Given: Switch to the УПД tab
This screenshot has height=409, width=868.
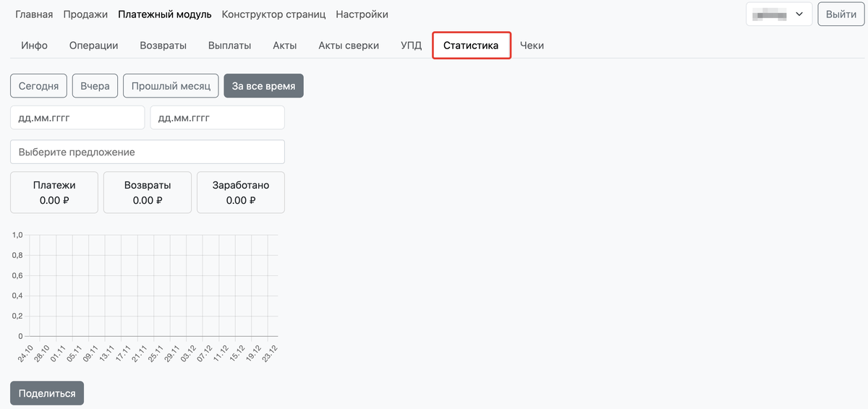Looking at the screenshot, I should click(x=411, y=46).
